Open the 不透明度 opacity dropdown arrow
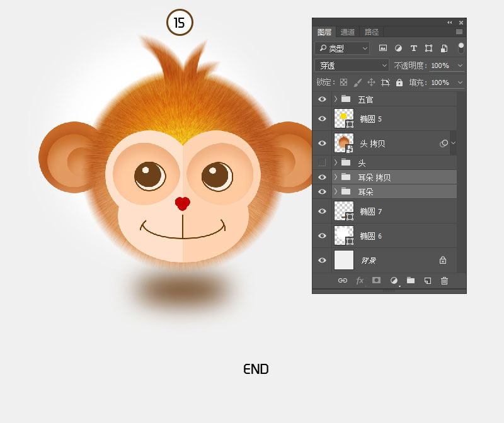 point(460,65)
